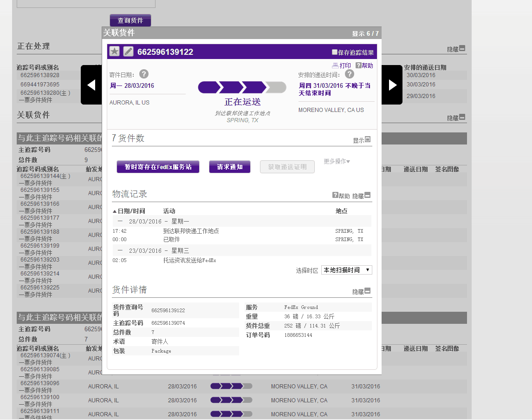Open the 本地扫描时间 timezone dropdown
This screenshot has width=532, height=420.
pyautogui.click(x=346, y=270)
